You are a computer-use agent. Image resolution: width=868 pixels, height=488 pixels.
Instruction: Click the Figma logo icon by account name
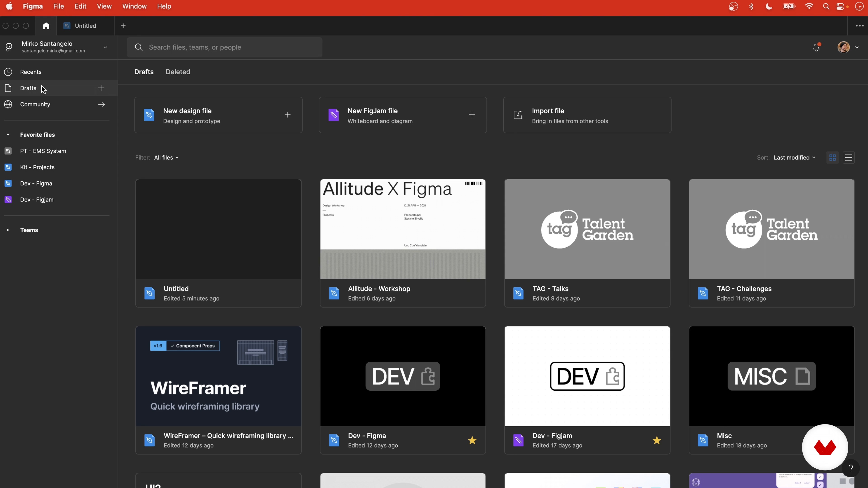(x=9, y=47)
